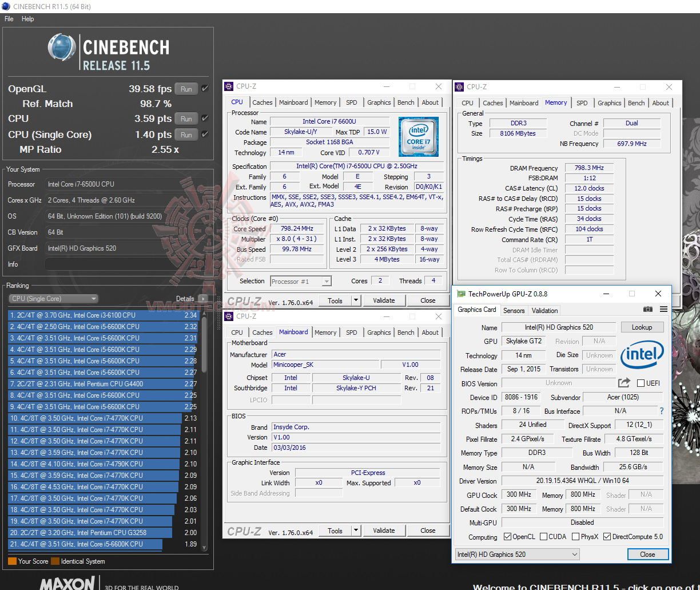Open the Mainboard tab in CPU-Z Memory window
Screen dimensions: 700x590
(x=524, y=103)
